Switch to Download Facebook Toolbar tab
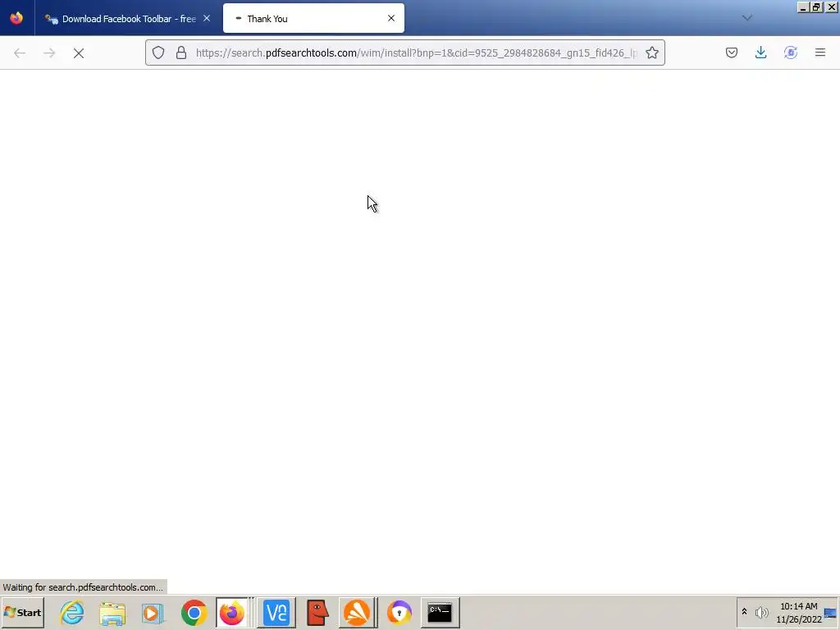This screenshot has height=630, width=840. (x=128, y=18)
